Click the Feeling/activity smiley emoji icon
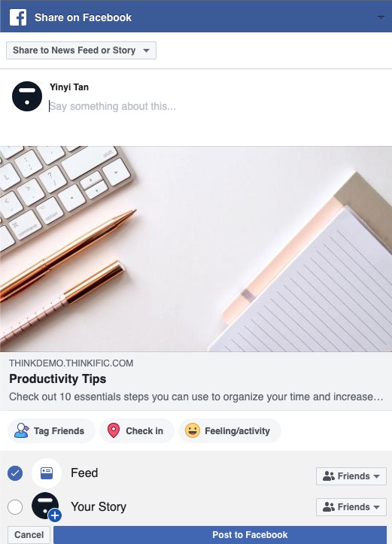 (x=193, y=430)
